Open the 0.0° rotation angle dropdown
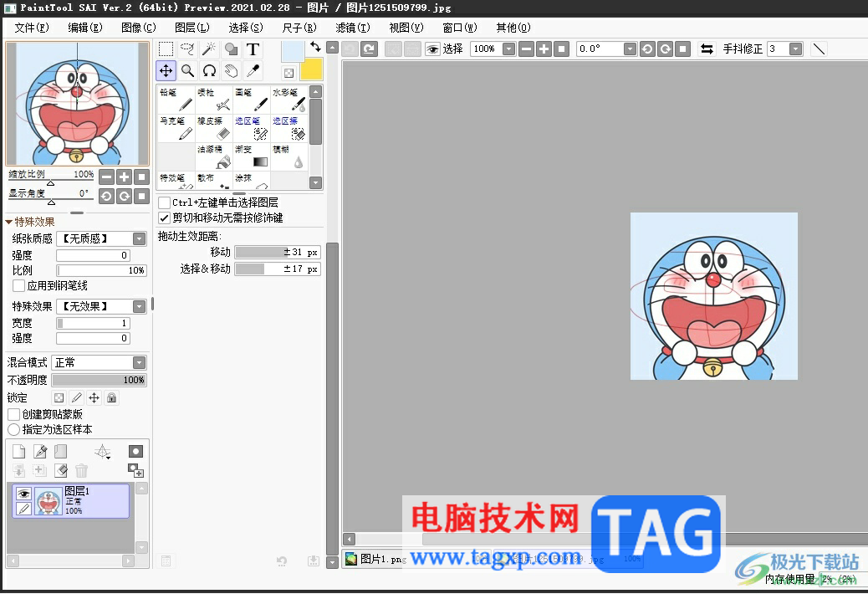The width and height of the screenshot is (868, 594). [630, 49]
